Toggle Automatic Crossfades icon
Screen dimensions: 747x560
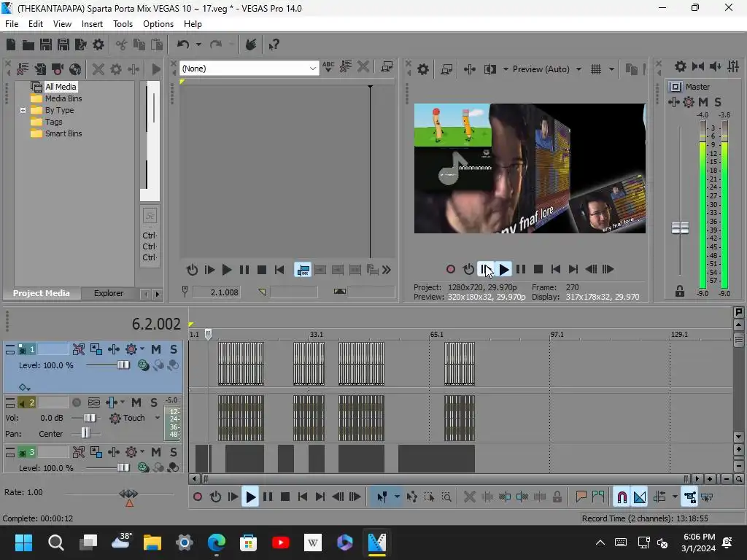(640, 497)
